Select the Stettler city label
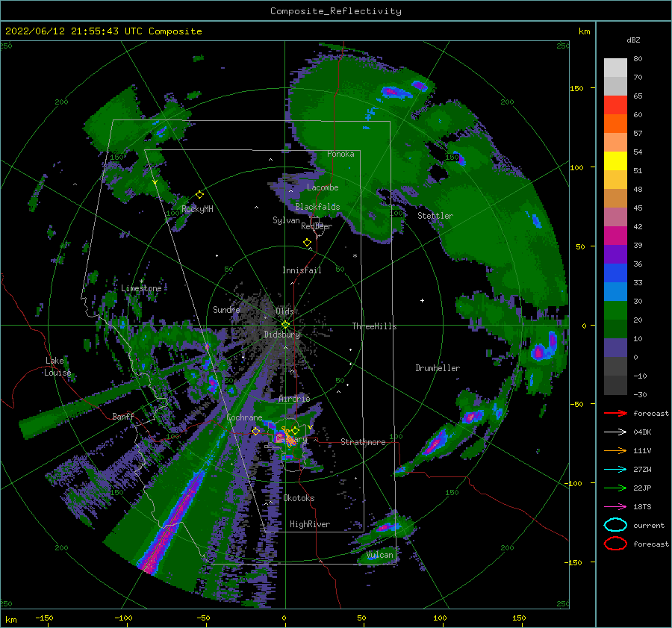 pos(435,216)
